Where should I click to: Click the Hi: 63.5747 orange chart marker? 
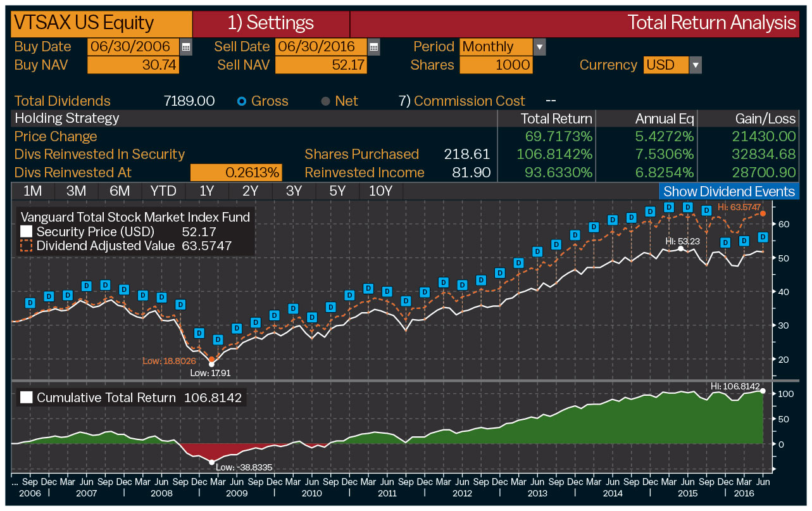tap(763, 214)
